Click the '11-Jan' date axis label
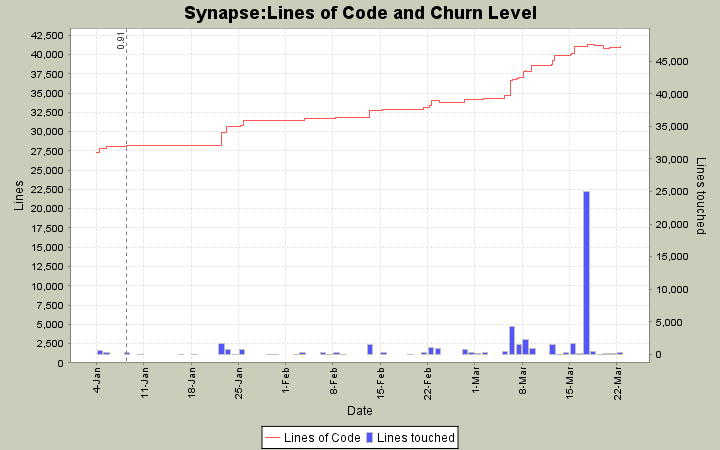 [x=144, y=382]
